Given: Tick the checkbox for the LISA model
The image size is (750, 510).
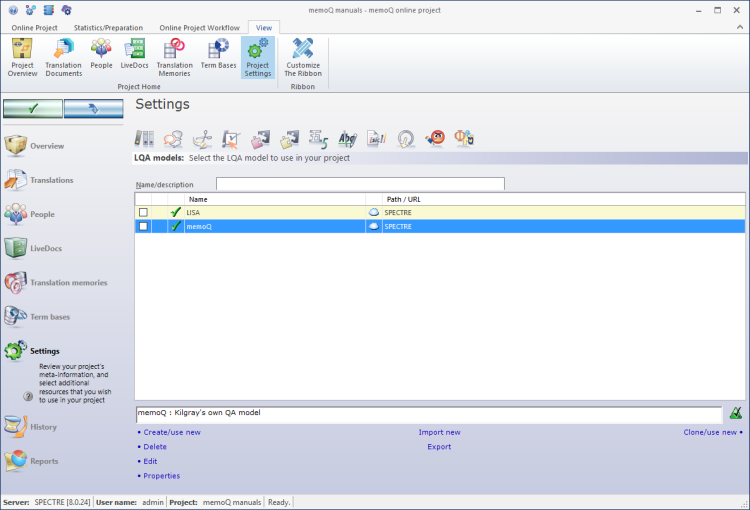Looking at the screenshot, I should point(143,212).
